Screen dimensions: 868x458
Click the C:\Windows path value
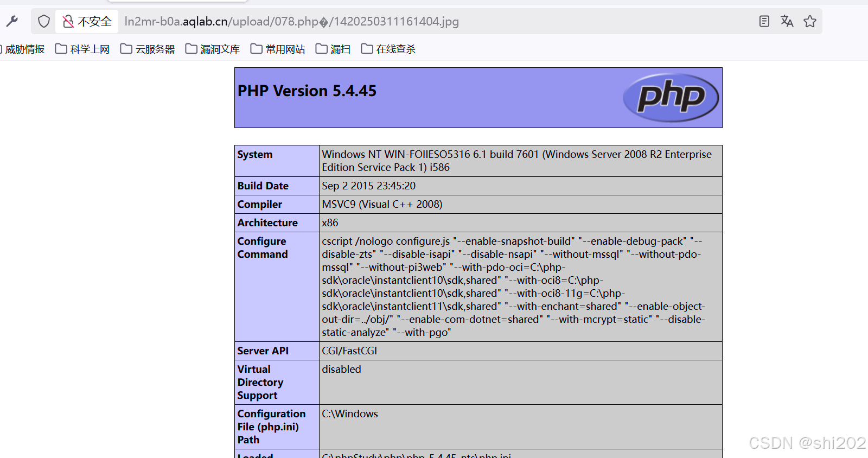pyautogui.click(x=350, y=414)
